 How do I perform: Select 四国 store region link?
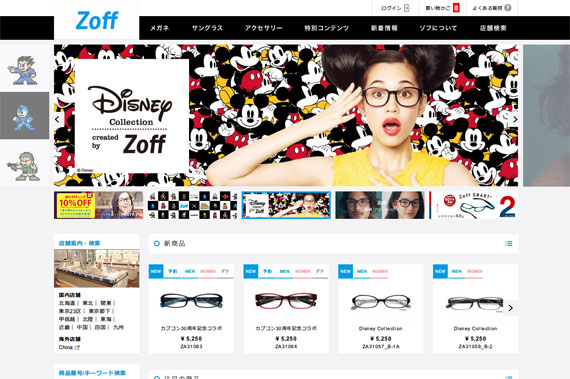100,327
